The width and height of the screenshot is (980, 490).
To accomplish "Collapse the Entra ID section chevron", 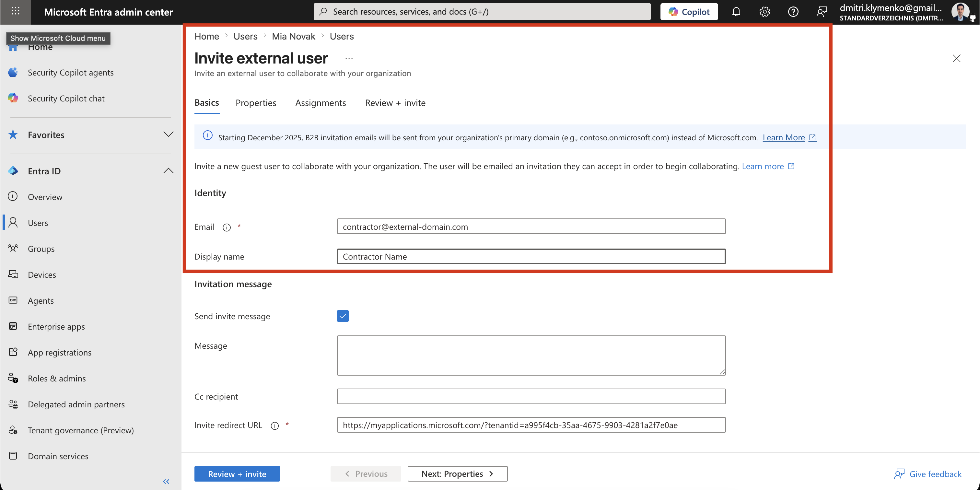I will coord(168,171).
